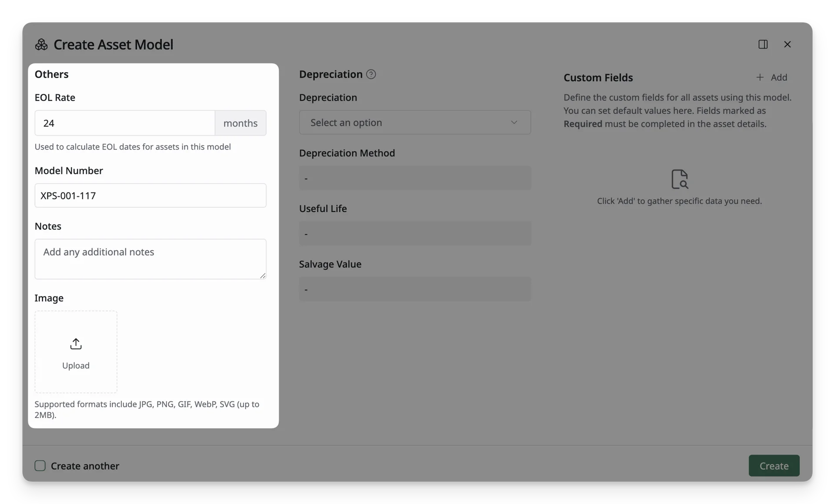The width and height of the screenshot is (835, 504).
Task: Click Add to create a custom field
Action: click(772, 77)
